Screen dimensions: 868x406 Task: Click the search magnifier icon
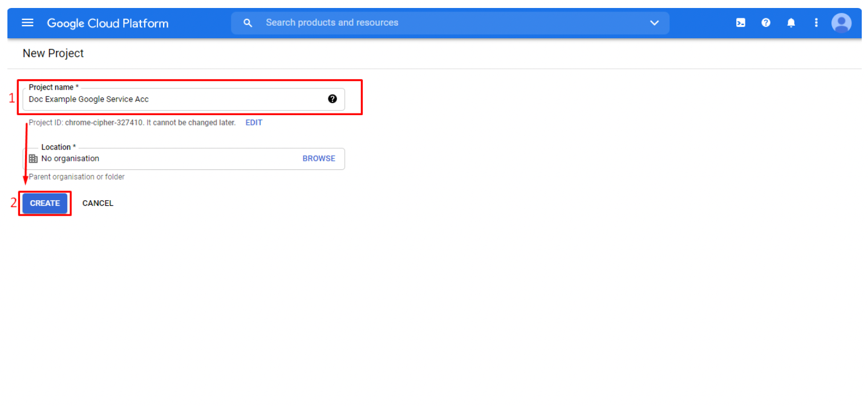tap(248, 23)
